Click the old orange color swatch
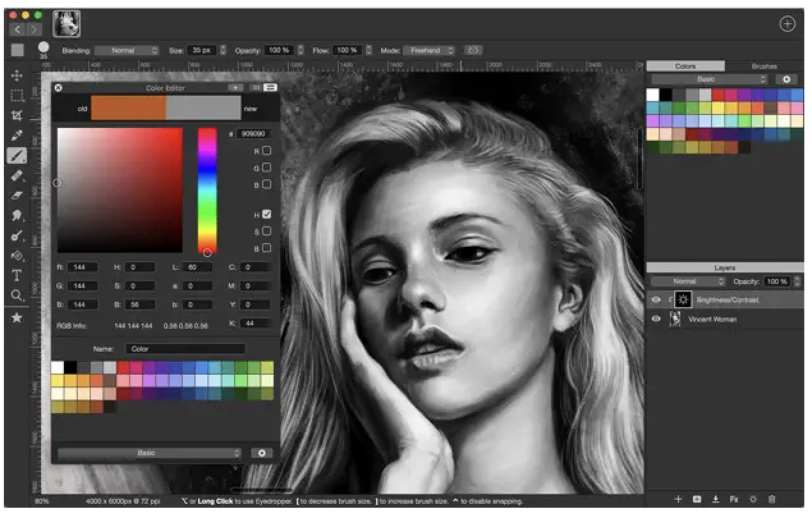Screen dimensions: 812x518 point(129,109)
